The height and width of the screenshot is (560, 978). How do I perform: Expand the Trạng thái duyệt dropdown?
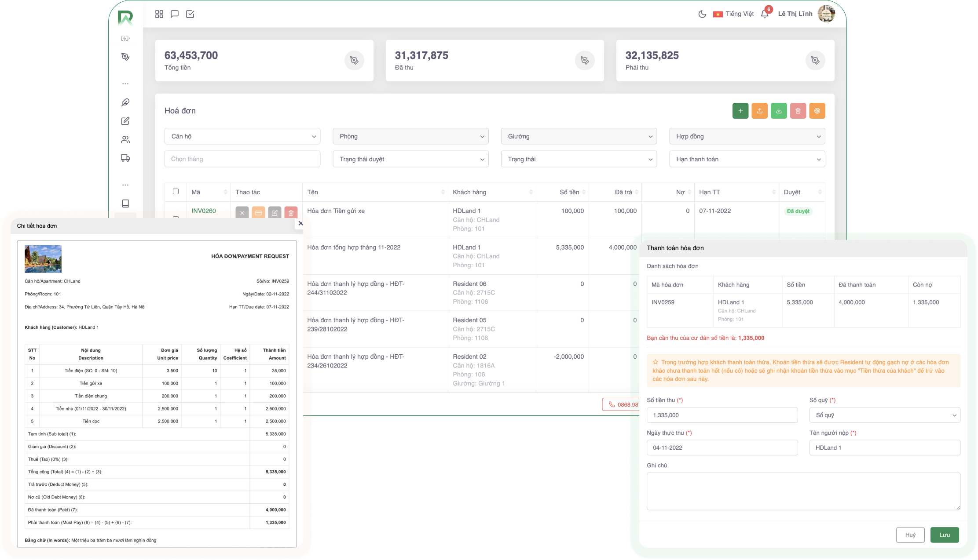(x=410, y=159)
